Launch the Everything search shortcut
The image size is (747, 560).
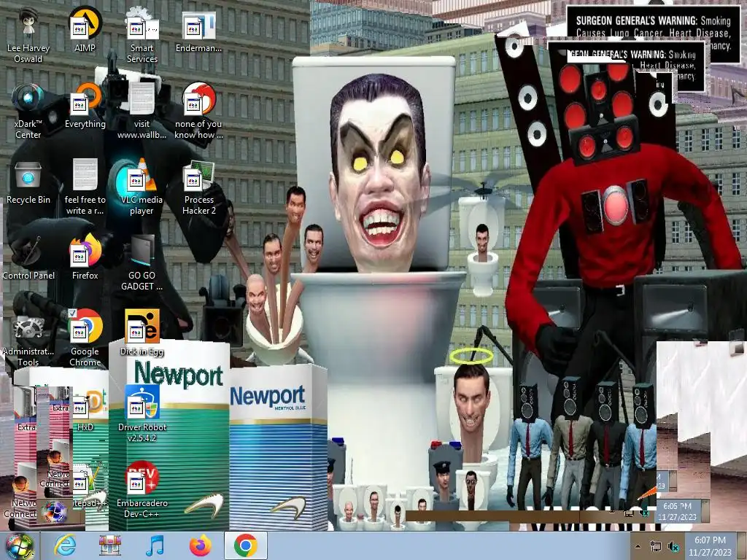click(85, 106)
